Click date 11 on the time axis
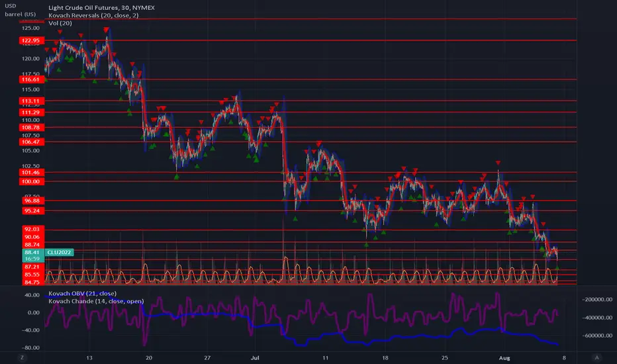This screenshot has width=617, height=364. pos(325,357)
